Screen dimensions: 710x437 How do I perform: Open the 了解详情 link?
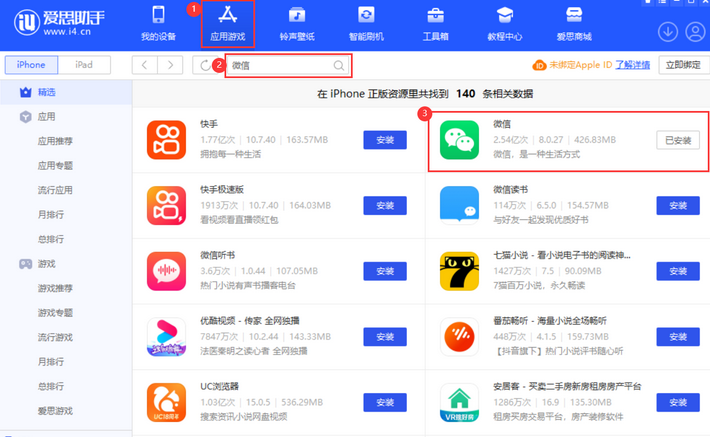click(x=632, y=65)
